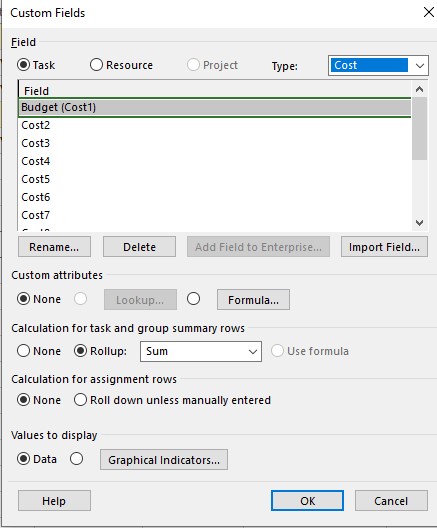Click the Cancel button
Viewport: 437px width, 528px height.
tap(391, 501)
